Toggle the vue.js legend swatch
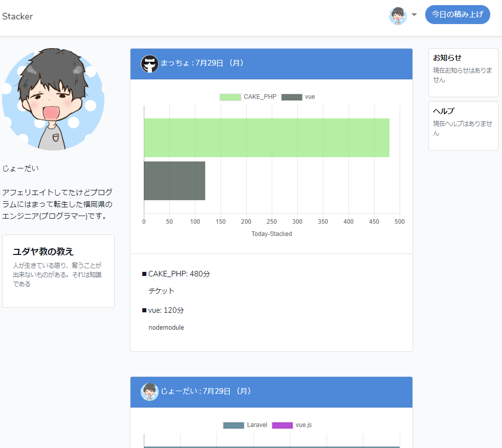 282,425
